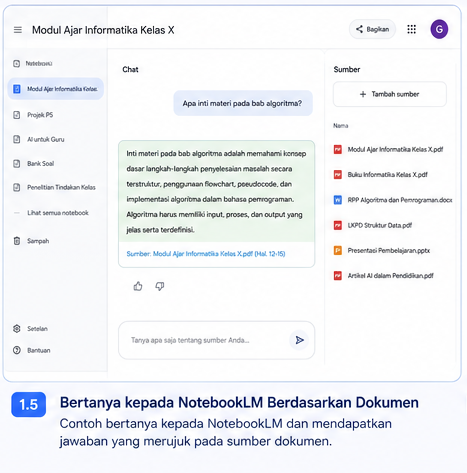Click PDF icon of Buku Informatika Kelas X.pdf
This screenshot has width=467, height=473.
(x=338, y=175)
